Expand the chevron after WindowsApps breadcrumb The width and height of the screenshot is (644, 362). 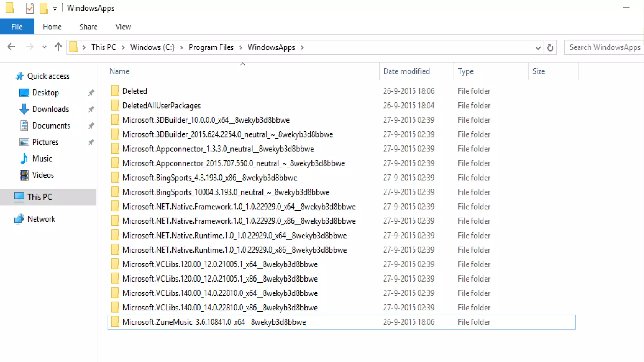[x=302, y=47]
